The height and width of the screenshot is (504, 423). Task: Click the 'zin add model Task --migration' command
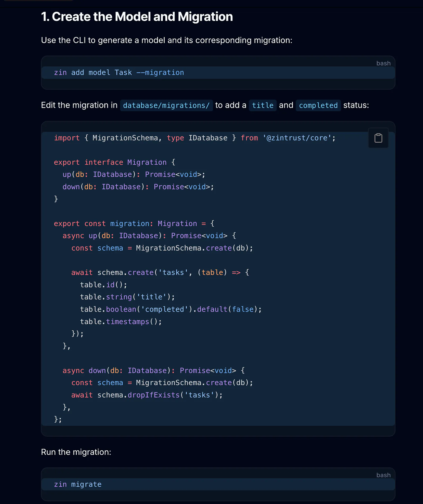[119, 72]
